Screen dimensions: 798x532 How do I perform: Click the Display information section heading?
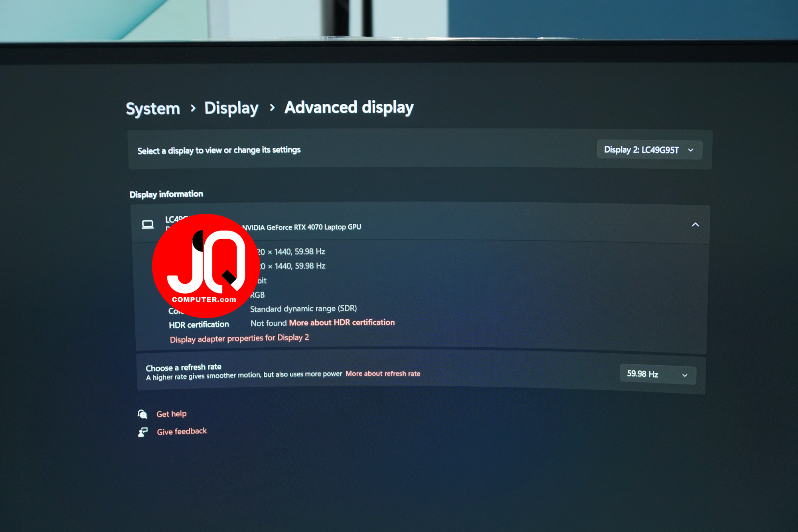[x=166, y=194]
